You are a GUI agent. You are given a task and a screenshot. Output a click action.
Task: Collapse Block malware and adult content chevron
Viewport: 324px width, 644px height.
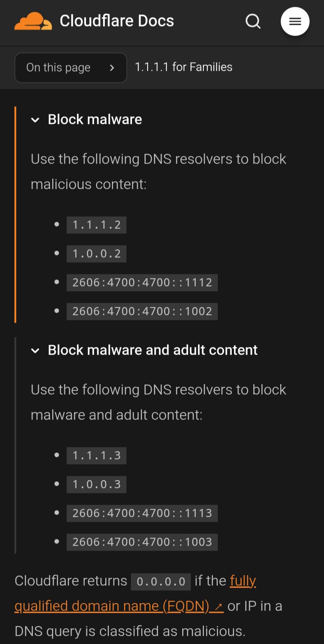[35, 351]
